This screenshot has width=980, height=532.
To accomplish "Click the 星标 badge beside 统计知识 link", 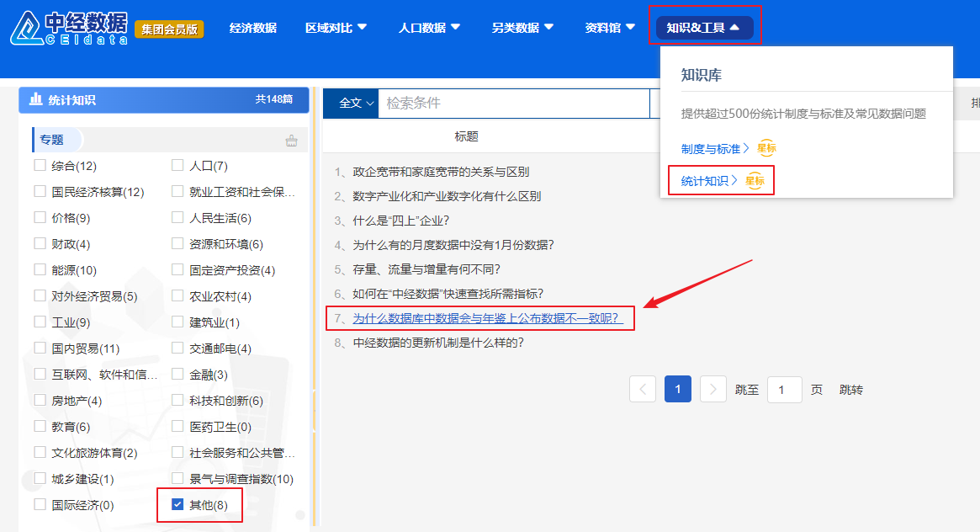I will [755, 180].
